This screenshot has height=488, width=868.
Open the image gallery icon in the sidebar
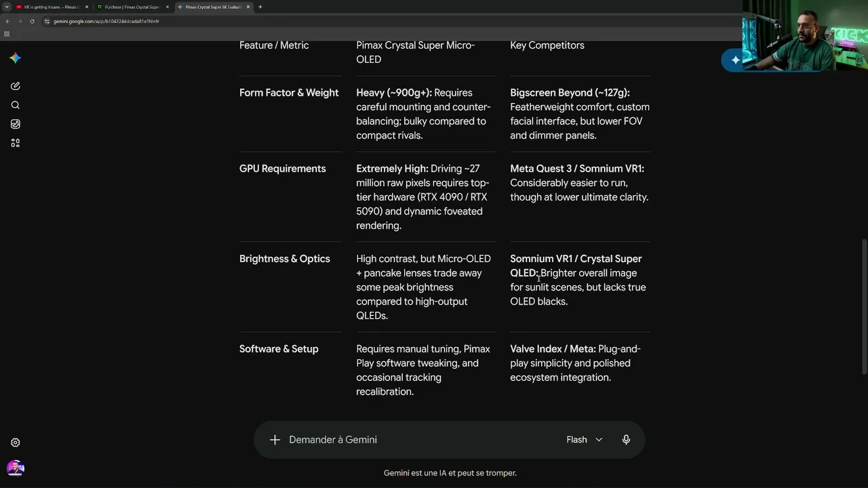pyautogui.click(x=15, y=124)
